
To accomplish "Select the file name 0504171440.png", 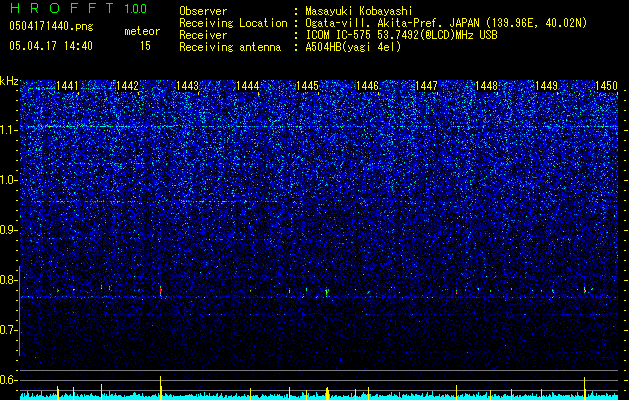I will click(x=51, y=26).
